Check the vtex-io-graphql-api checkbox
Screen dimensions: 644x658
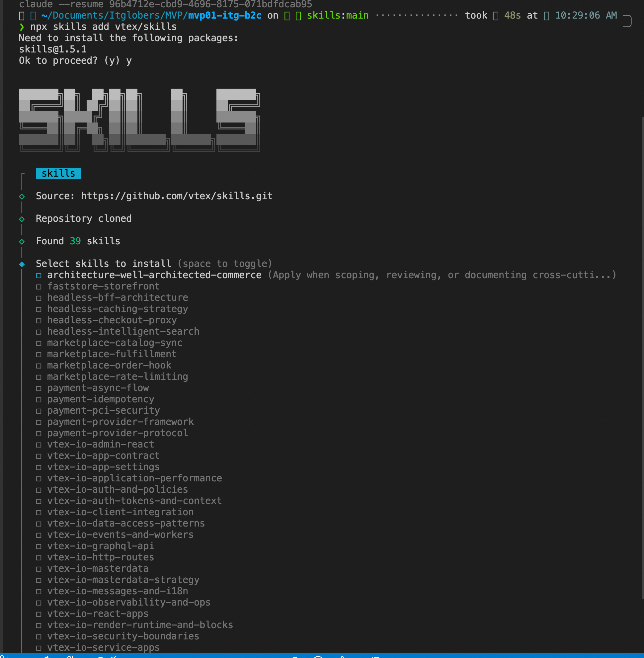point(39,546)
